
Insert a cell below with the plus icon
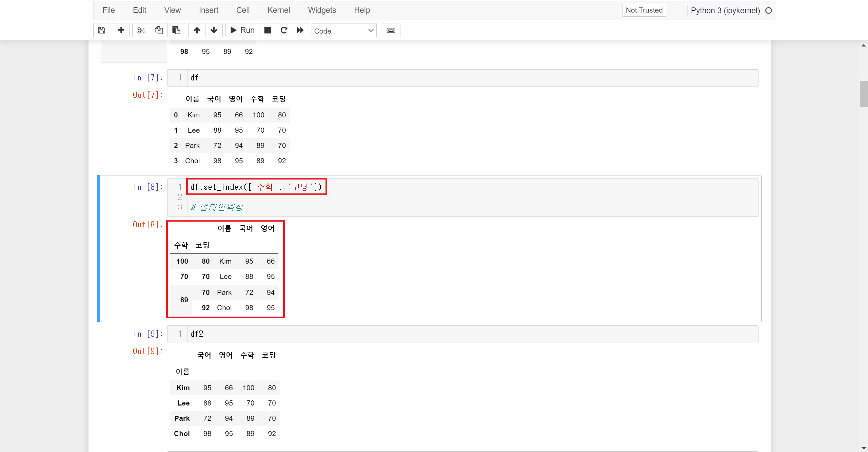121,30
